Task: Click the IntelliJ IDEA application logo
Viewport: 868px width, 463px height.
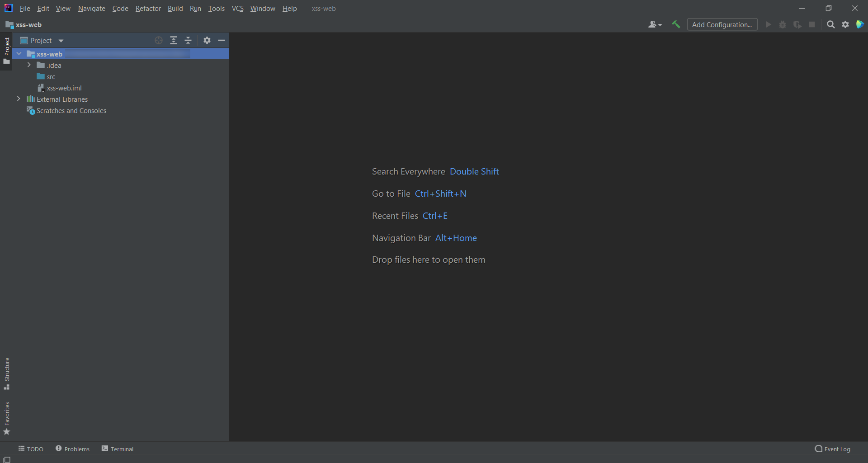Action: (8, 8)
